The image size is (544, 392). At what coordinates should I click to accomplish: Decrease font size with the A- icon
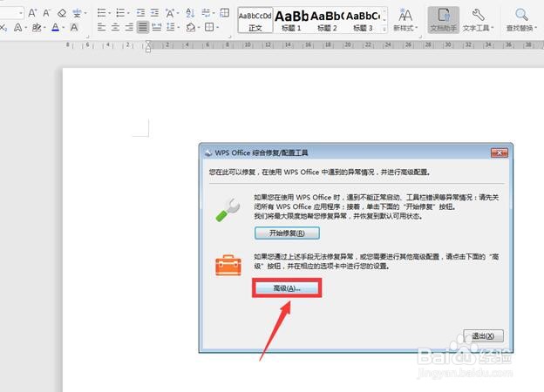(46, 13)
